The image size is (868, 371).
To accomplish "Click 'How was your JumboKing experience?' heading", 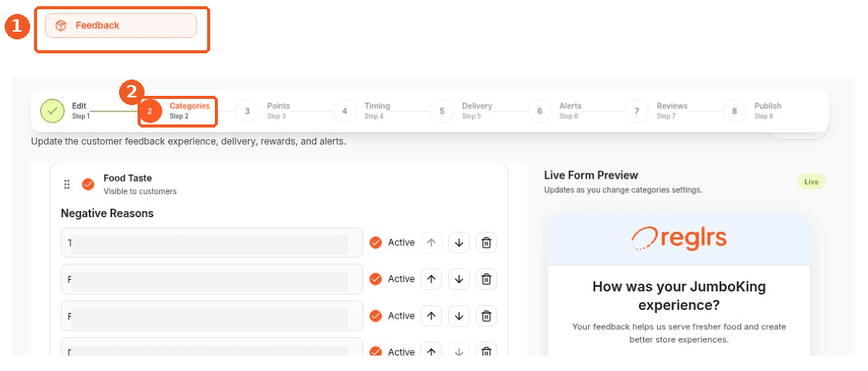I will [x=679, y=296].
